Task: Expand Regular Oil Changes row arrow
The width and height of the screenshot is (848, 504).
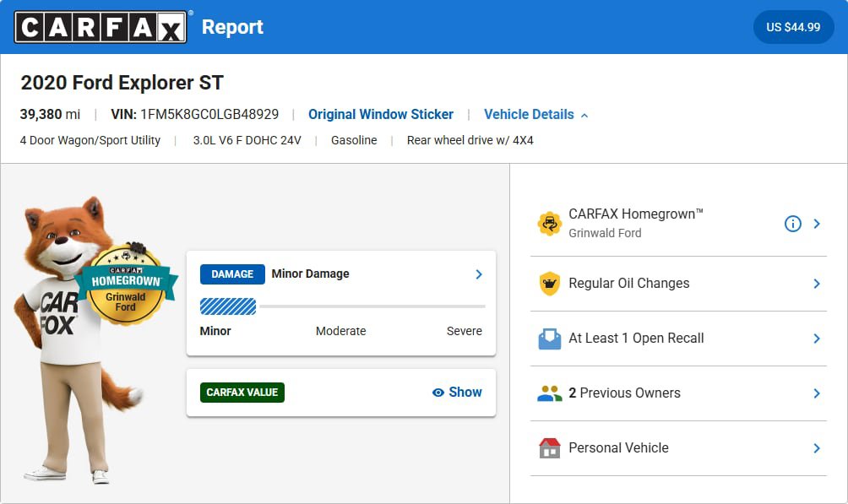Action: point(817,284)
